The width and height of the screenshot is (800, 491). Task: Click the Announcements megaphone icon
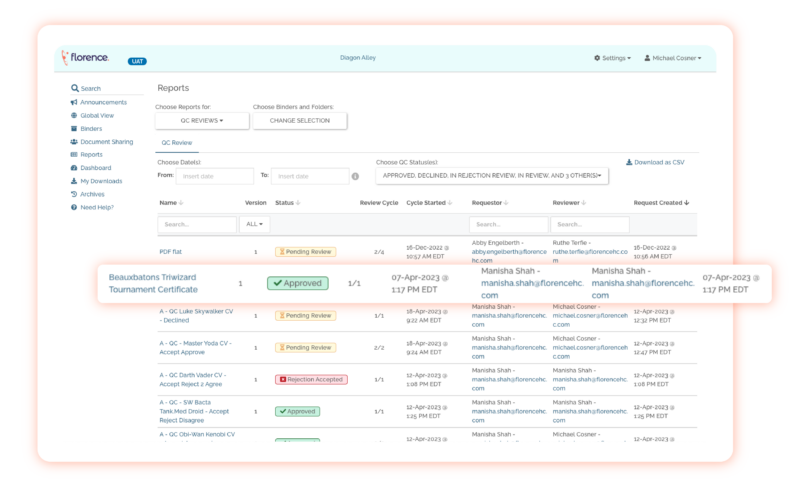pyautogui.click(x=74, y=102)
